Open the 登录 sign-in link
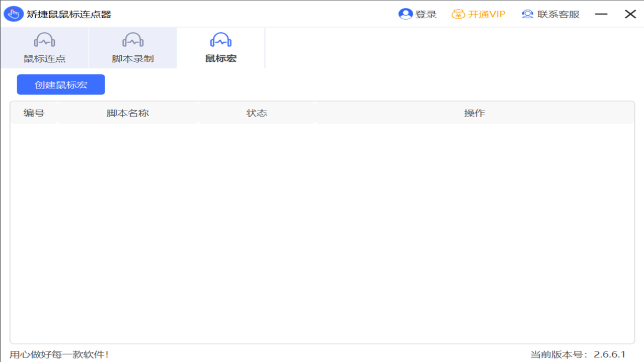 pyautogui.click(x=426, y=14)
